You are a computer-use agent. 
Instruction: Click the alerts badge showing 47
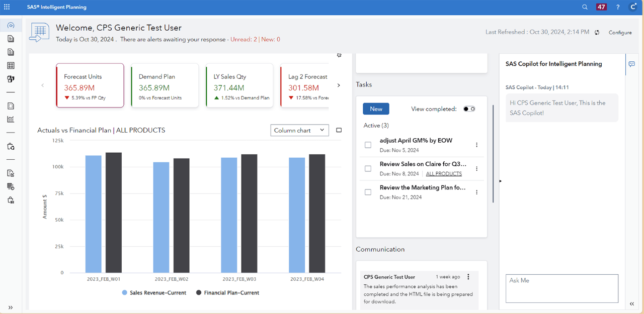click(601, 7)
